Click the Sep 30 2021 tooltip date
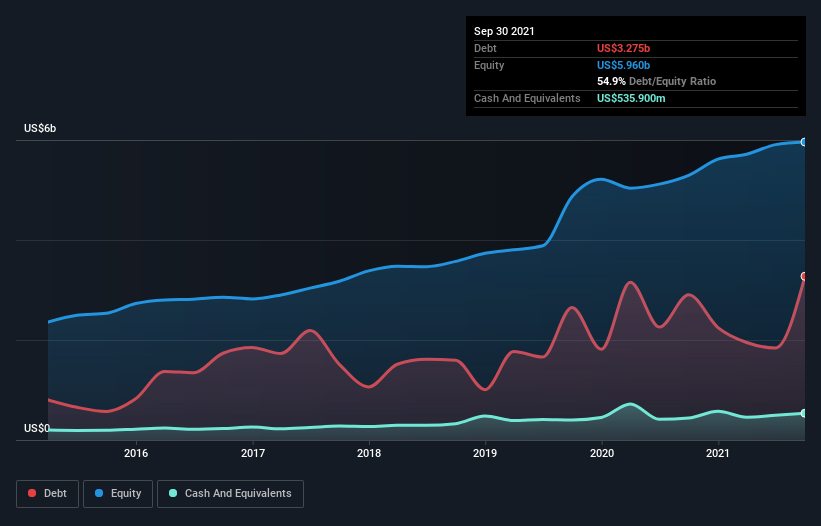This screenshot has width=821, height=526. (x=504, y=31)
